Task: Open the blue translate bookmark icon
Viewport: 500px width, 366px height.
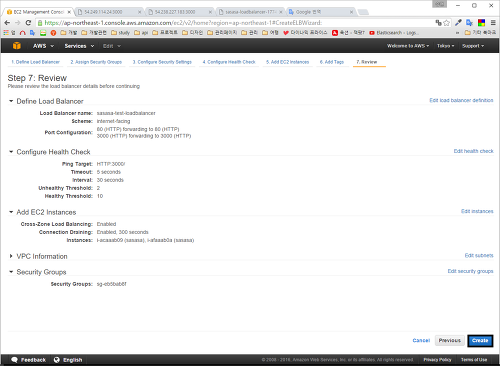Action: tap(32, 33)
